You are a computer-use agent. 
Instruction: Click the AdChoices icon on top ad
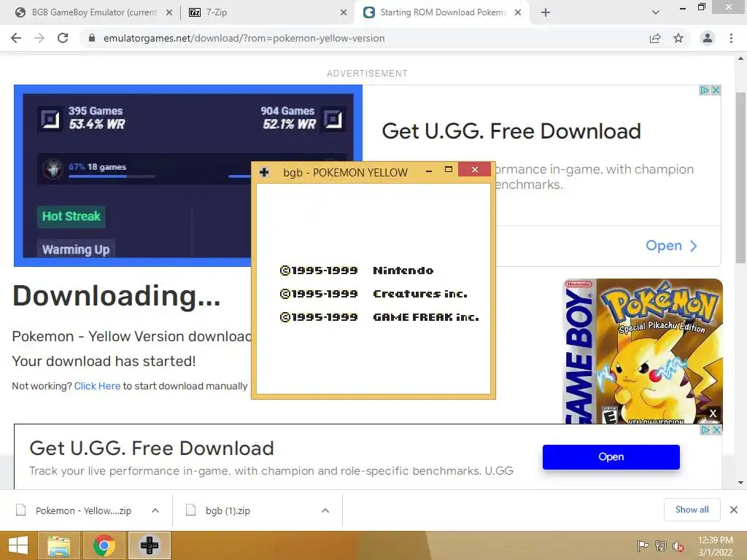coord(704,90)
